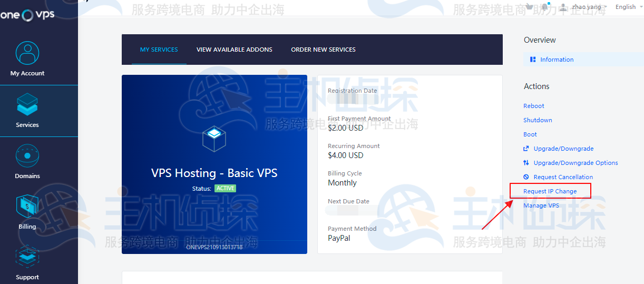The height and width of the screenshot is (284, 644).
Task: Click the Request Cancellation ban icon
Action: (x=526, y=177)
